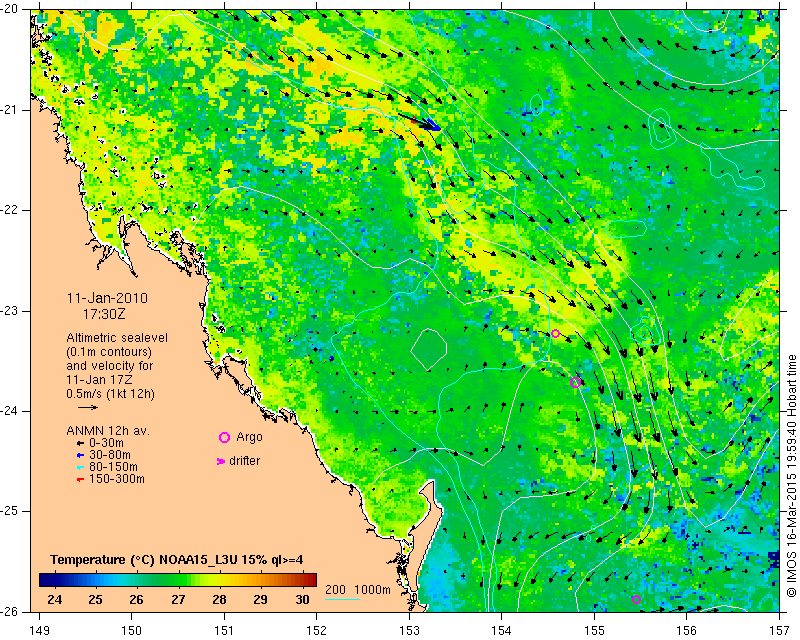Select the Argo float marker near -23.2 latitude
This screenshot has width=800, height=640.
[x=556, y=333]
